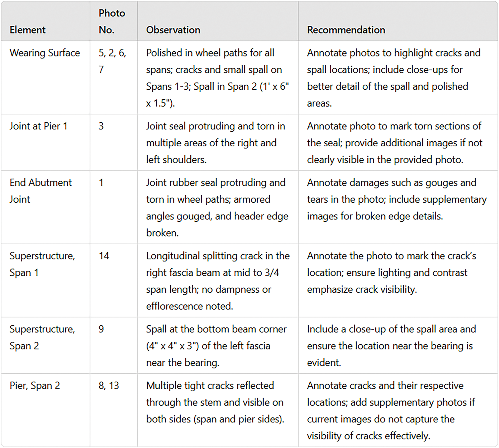Click the polished wheel paths observation
Viewport: 499px width, 448px height.
[217, 78]
